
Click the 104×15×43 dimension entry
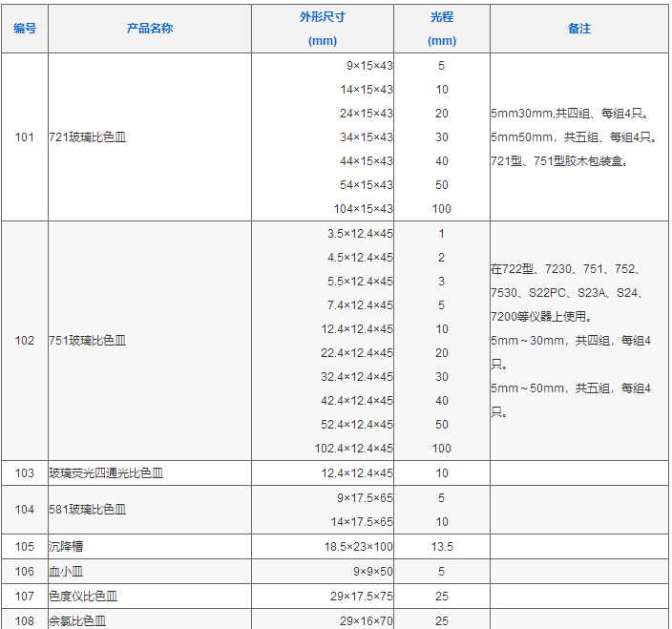[x=363, y=209]
